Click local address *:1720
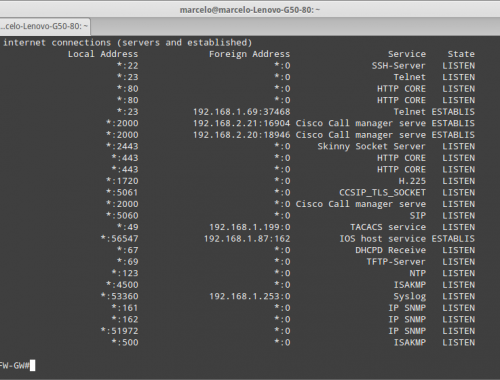This screenshot has width=500, height=380. pyautogui.click(x=122, y=181)
